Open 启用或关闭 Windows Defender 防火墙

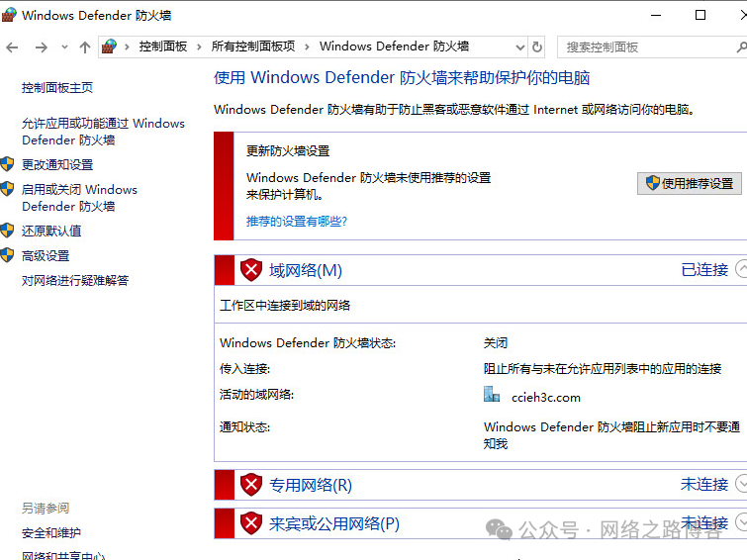click(79, 198)
